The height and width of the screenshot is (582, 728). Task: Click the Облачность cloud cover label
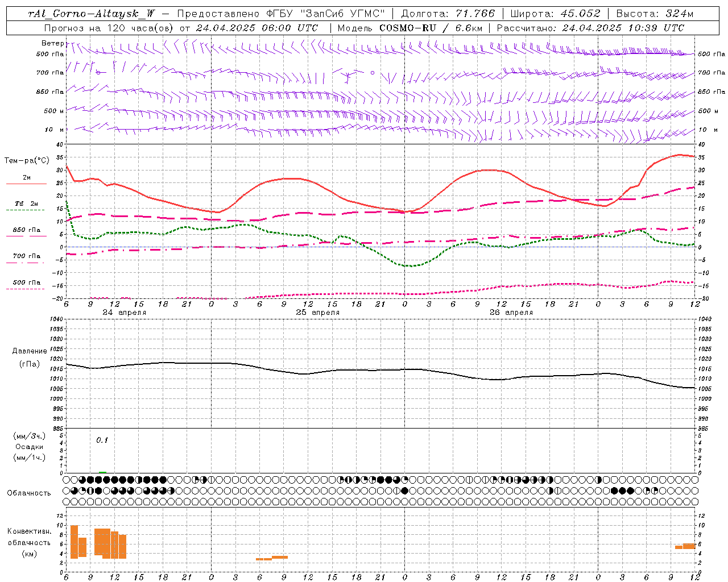[29, 493]
